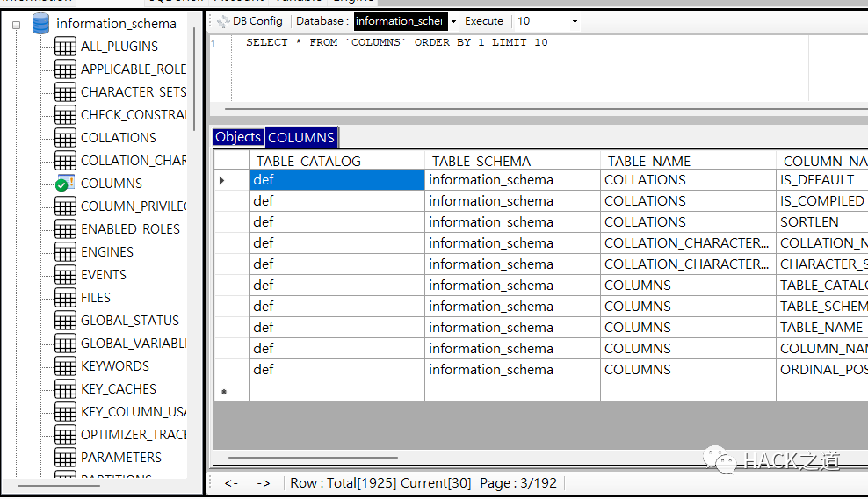
Task: Click the information_schema database cylinder icon
Action: click(x=40, y=24)
